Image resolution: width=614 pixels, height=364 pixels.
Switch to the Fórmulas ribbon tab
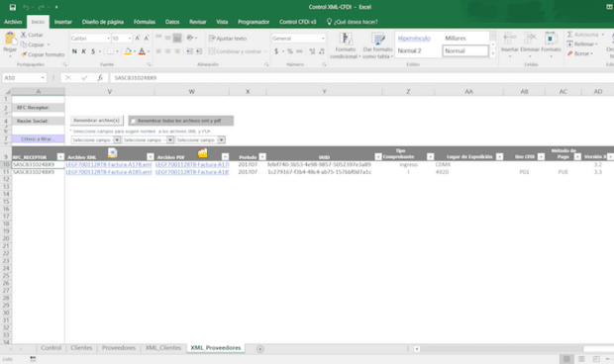(x=145, y=22)
